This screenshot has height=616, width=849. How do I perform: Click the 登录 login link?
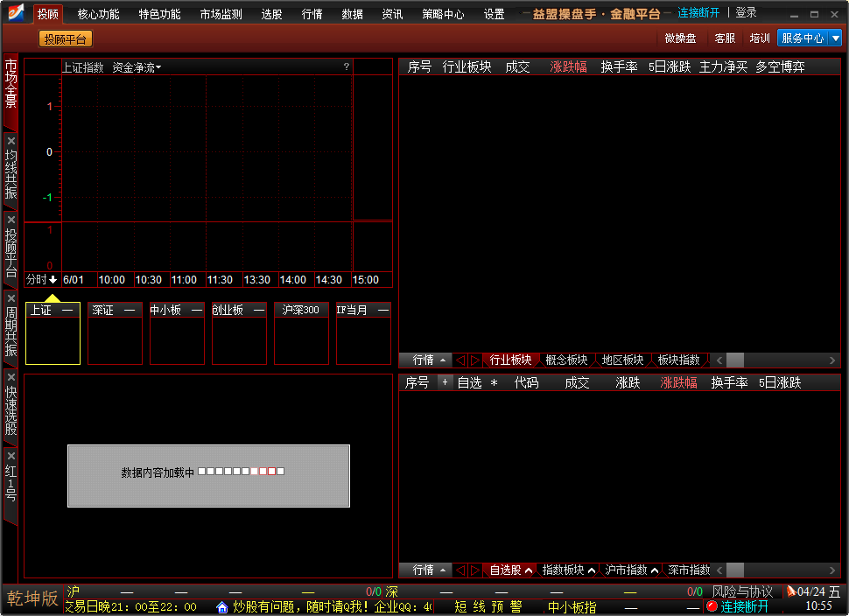pyautogui.click(x=746, y=13)
